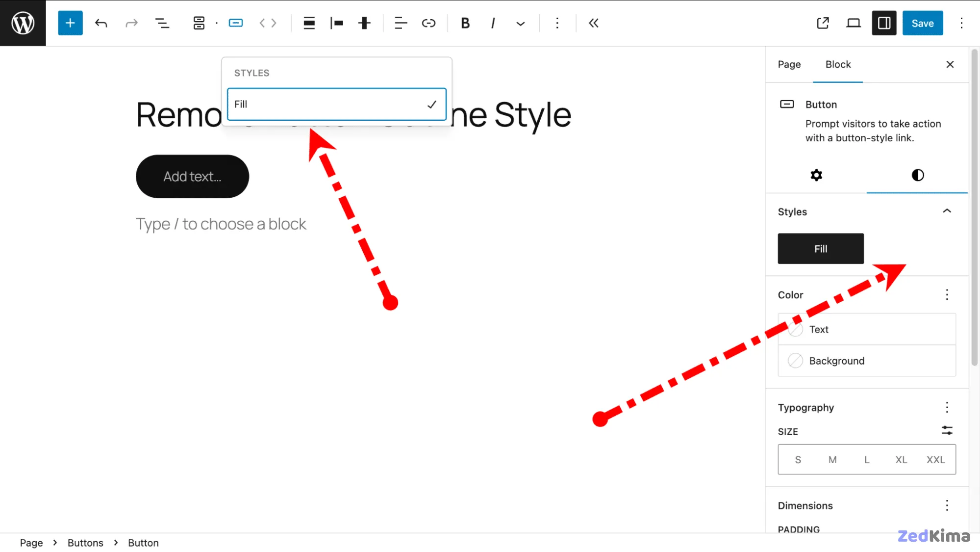Viewport: 980px width, 552px height.
Task: Collapse the top toolbar with double chevron
Action: pyautogui.click(x=593, y=23)
